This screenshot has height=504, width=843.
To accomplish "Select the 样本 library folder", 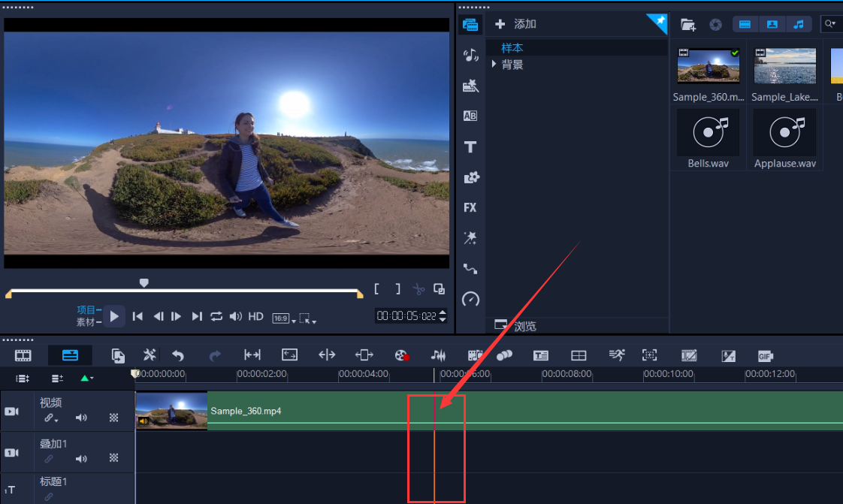I will tap(512, 47).
